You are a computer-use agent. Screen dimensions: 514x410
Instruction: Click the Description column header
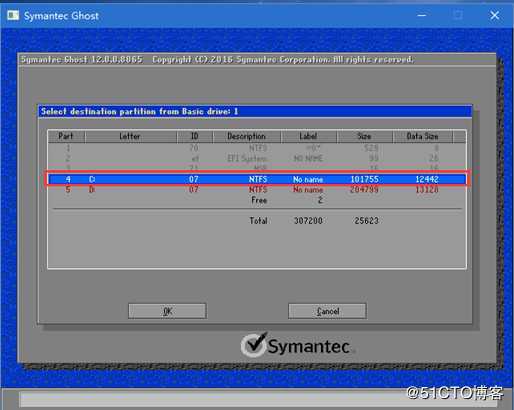(x=247, y=136)
